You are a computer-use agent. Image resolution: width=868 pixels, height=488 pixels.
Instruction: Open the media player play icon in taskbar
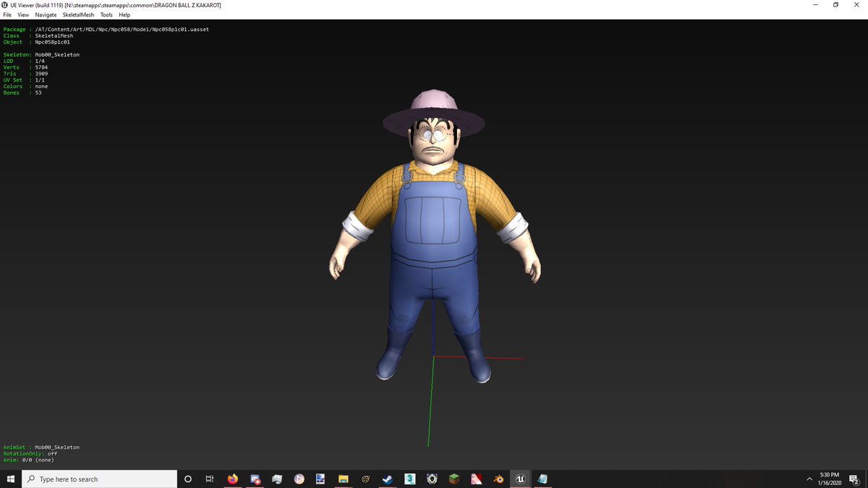(299, 479)
